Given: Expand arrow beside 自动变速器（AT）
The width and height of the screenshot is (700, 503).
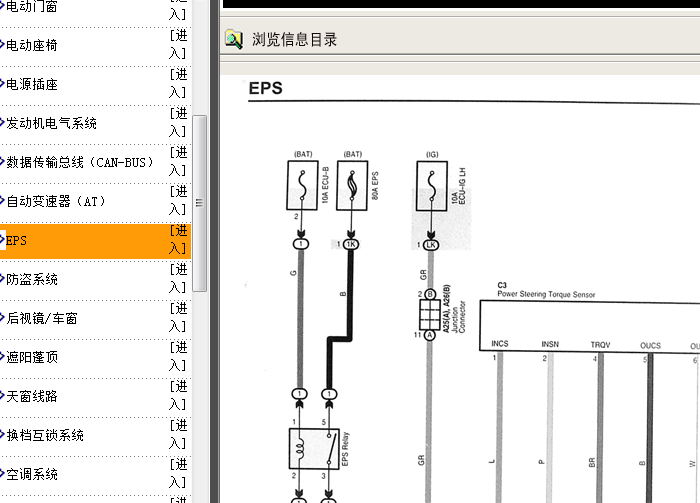Looking at the screenshot, I should (x=2, y=200).
